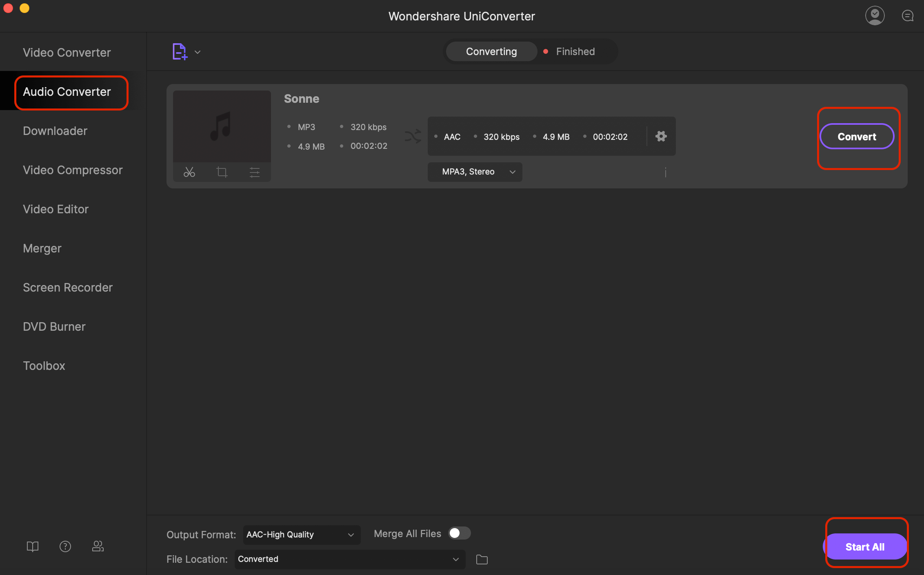Click the feedback/chat icon top right

click(x=908, y=16)
